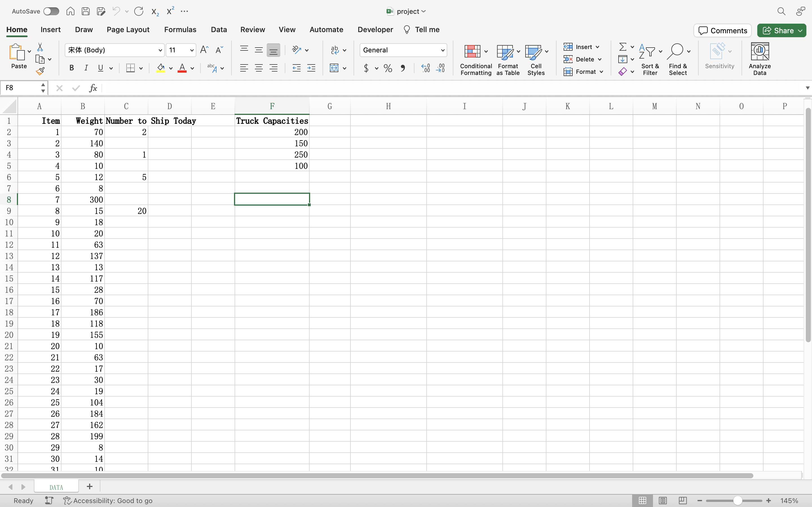Click the Comments button
The image size is (812, 507).
(722, 30)
